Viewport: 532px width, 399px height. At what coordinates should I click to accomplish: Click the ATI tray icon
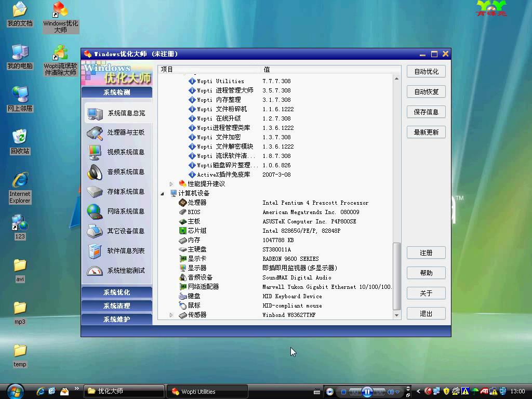[484, 391]
